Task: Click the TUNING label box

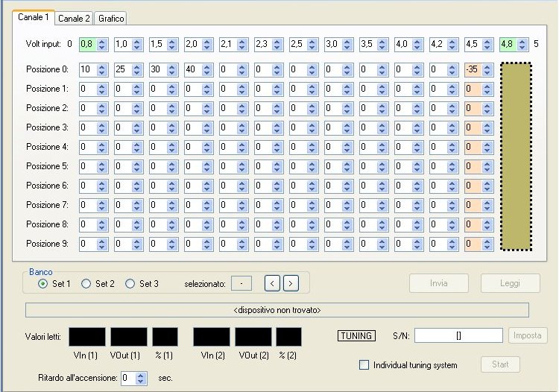Action: 356,335
